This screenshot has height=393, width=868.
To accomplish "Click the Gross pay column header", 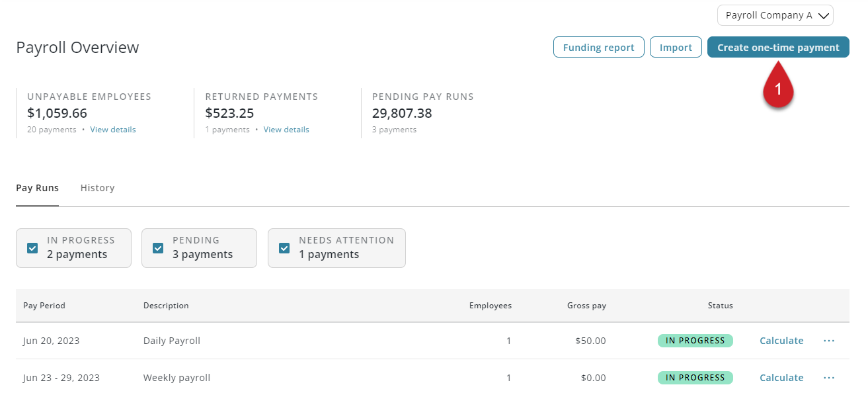I will 586,306.
